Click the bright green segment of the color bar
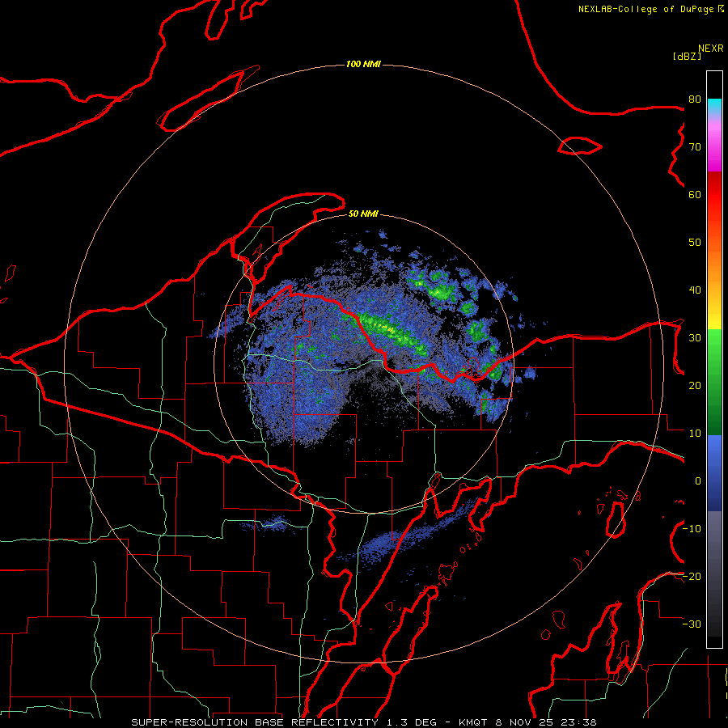This screenshot has width=728, height=728. coord(714,341)
